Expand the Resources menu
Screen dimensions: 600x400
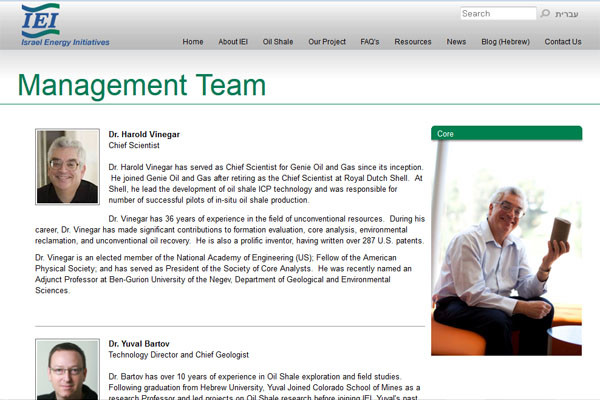(413, 42)
